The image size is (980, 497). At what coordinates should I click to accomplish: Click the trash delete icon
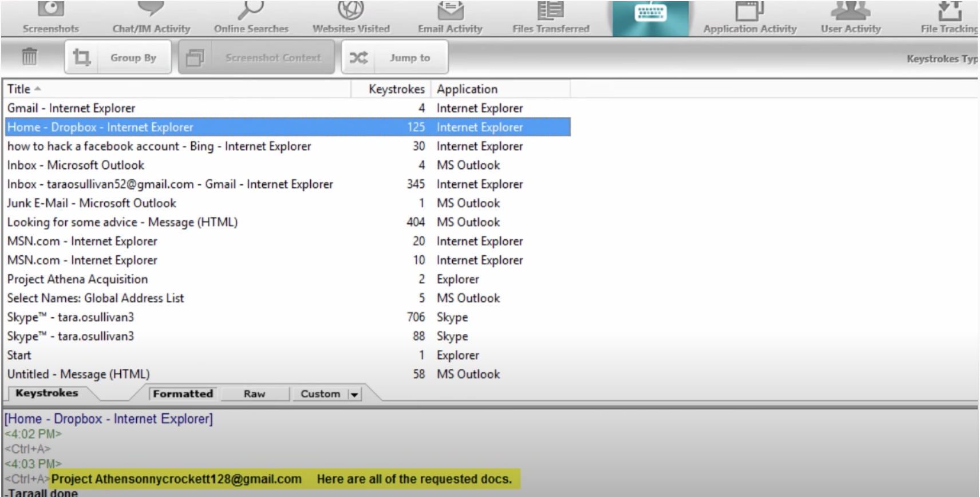click(x=29, y=57)
